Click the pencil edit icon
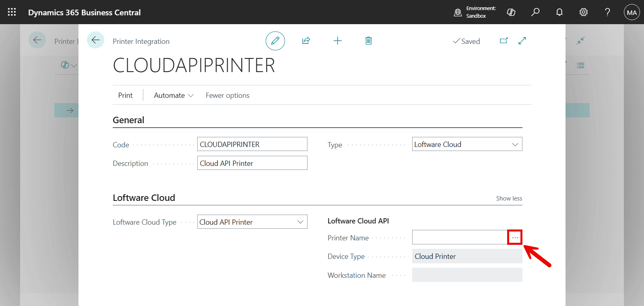 click(x=275, y=41)
